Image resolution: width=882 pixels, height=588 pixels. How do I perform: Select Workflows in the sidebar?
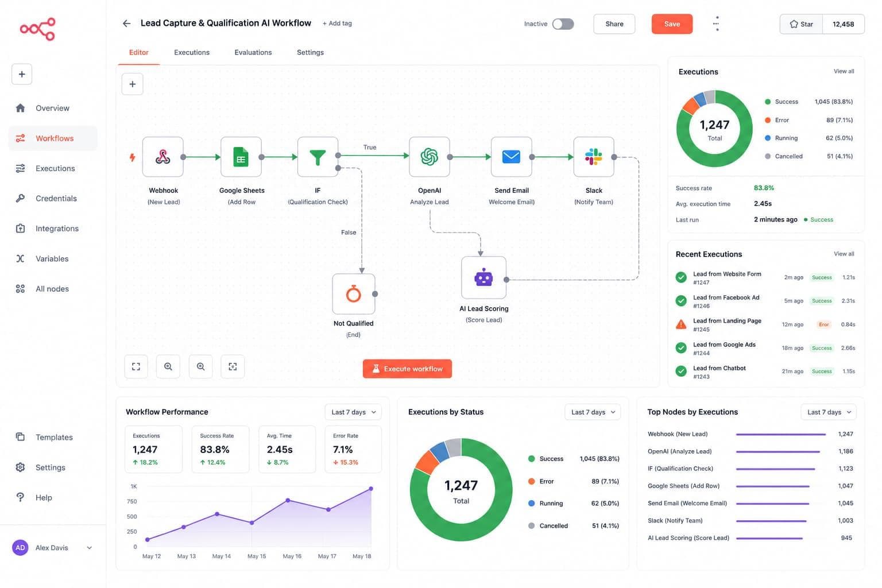point(53,138)
